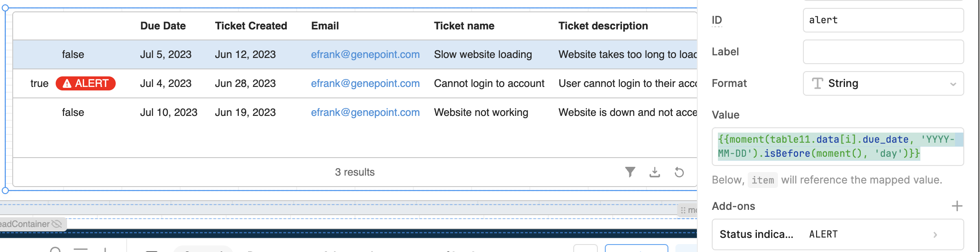Click the Ticket description column header
The image size is (980, 252).
pos(603,26)
